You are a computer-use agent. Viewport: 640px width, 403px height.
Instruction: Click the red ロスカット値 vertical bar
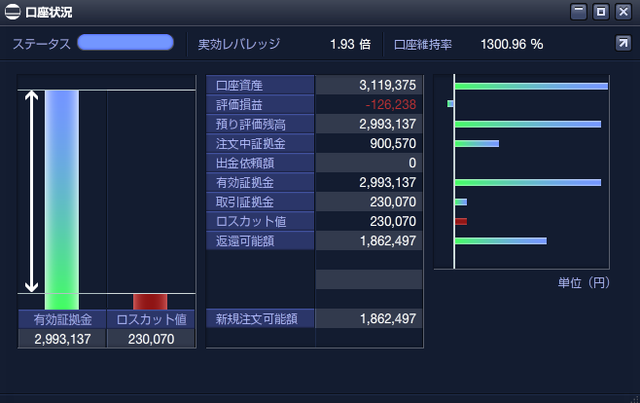150,301
